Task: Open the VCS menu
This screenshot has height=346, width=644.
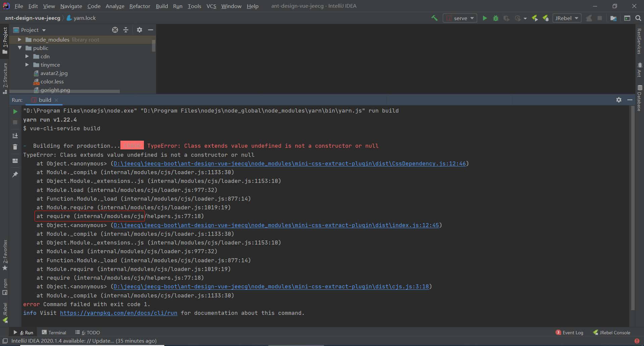Action: point(211,6)
